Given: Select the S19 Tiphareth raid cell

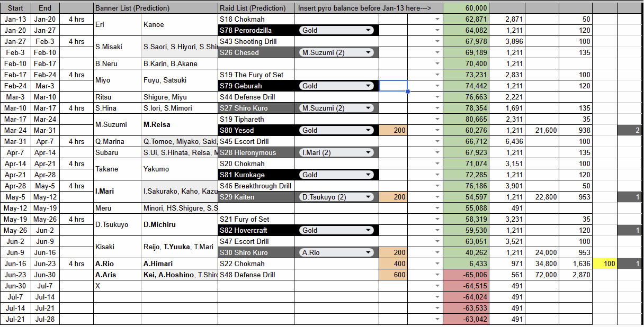Looking at the screenshot, I should tap(256, 119).
